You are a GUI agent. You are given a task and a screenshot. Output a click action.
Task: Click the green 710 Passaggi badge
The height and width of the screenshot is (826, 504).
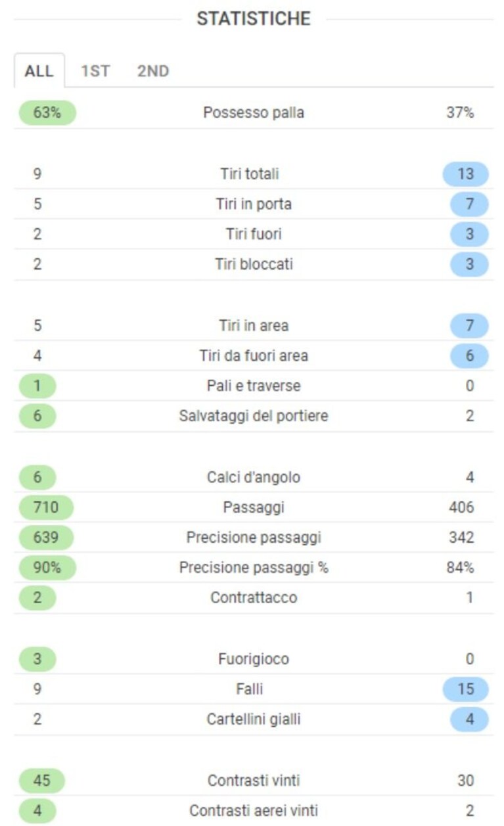pyautogui.click(x=46, y=507)
